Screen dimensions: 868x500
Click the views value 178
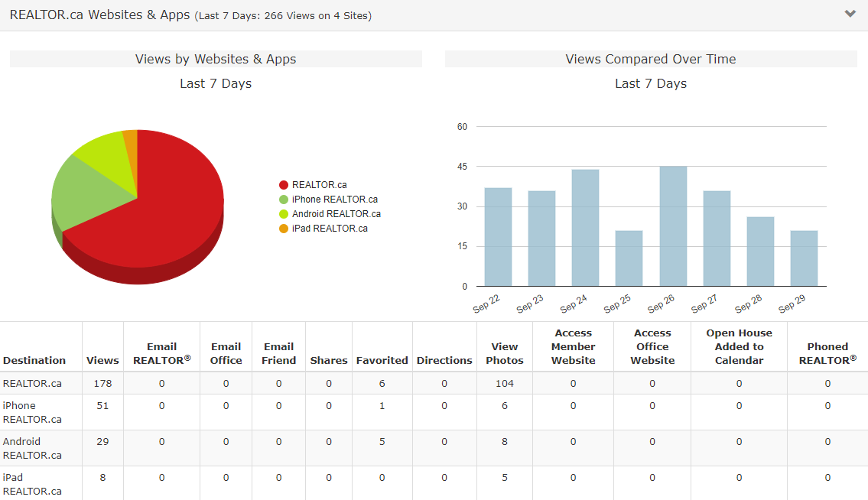tap(102, 383)
